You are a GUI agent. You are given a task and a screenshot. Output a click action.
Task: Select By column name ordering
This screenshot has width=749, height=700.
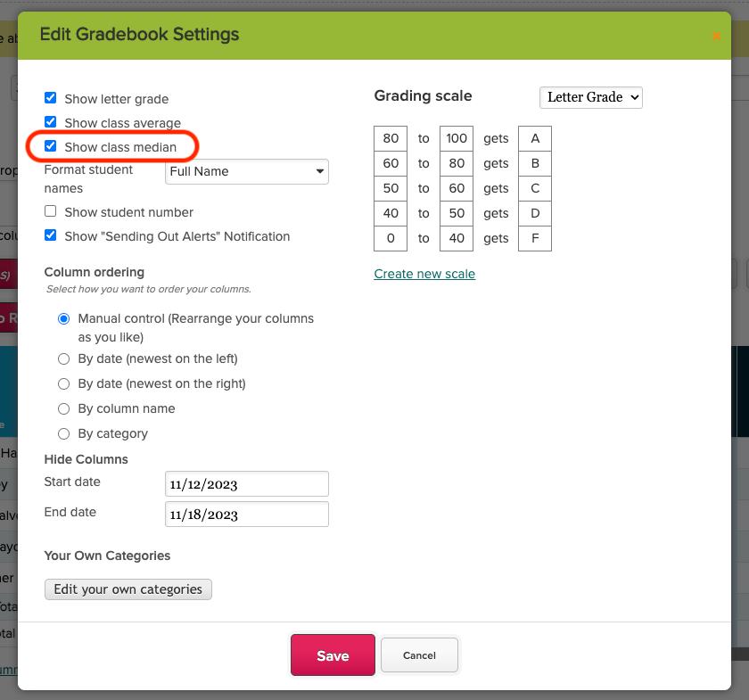coord(63,408)
